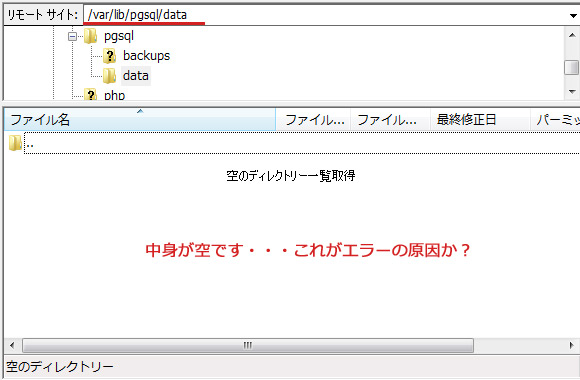Click the リモート サイト label

click(x=43, y=15)
